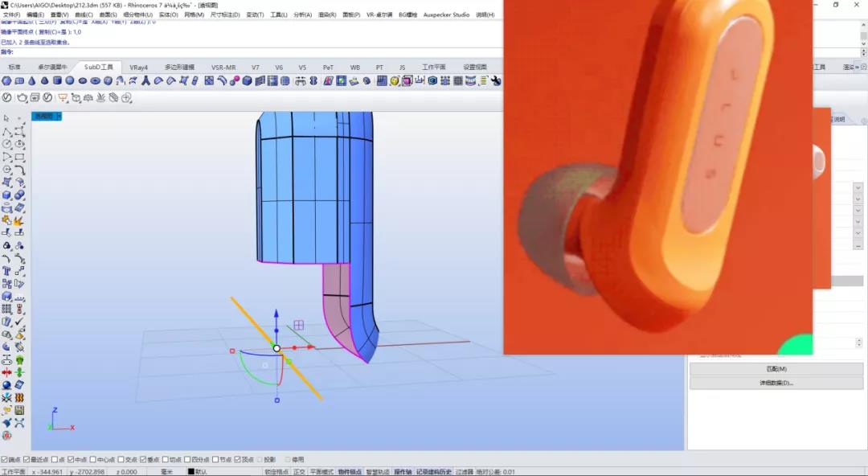This screenshot has height=476, width=868.
Task: Pick the solid box tool in left sidebar
Action: 6,195
